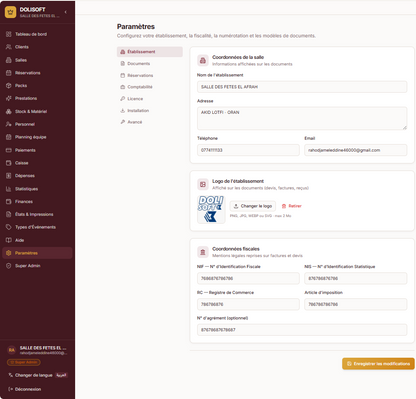Click the Super Admin badge under username
Image resolution: width=416 pixels, height=399 pixels.
[24, 362]
